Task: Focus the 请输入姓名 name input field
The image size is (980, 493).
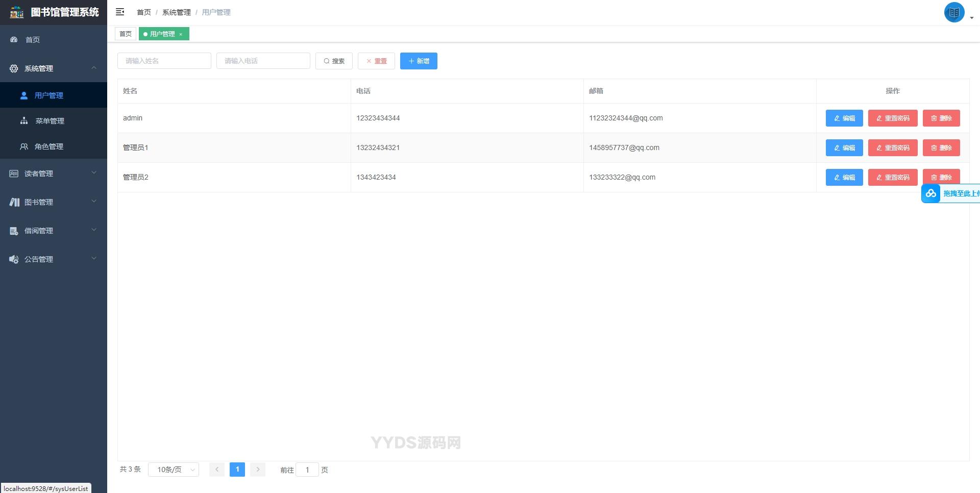Action: (x=164, y=61)
